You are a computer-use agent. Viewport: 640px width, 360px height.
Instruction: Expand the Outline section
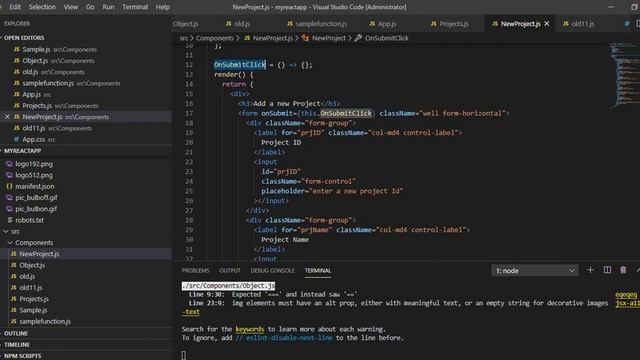[16, 333]
